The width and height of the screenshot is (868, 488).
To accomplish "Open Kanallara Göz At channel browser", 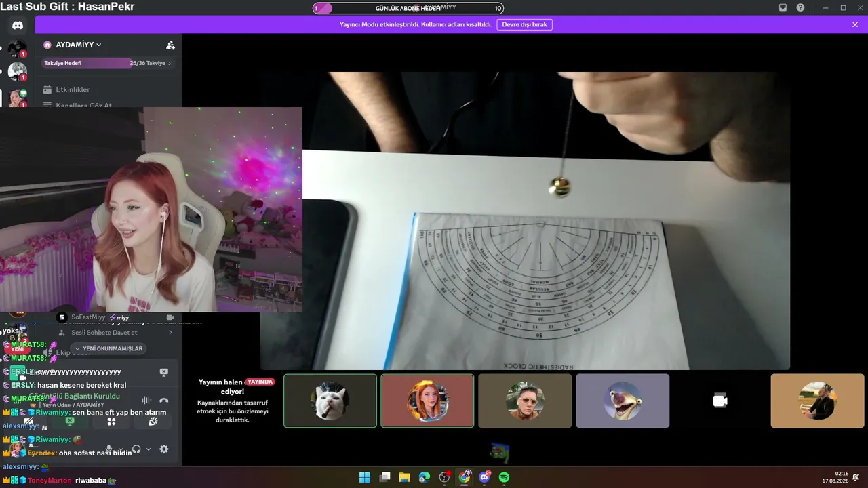I will click(77, 105).
